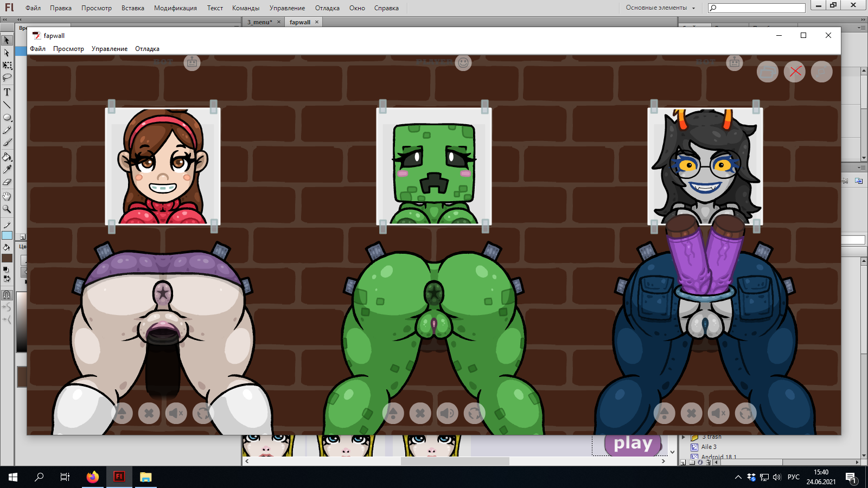Click the Flash search input field
The image size is (868, 488).
point(757,8)
